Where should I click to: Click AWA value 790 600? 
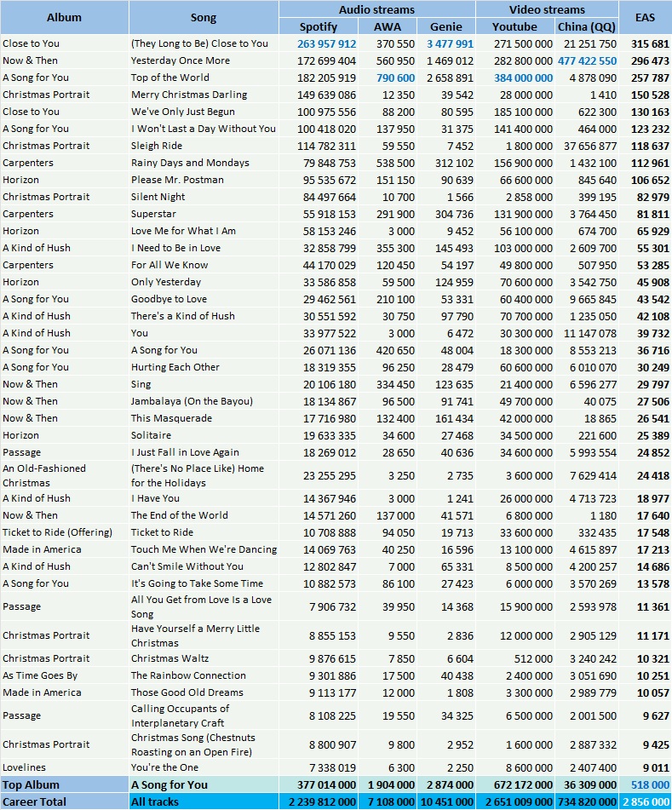pos(395,78)
